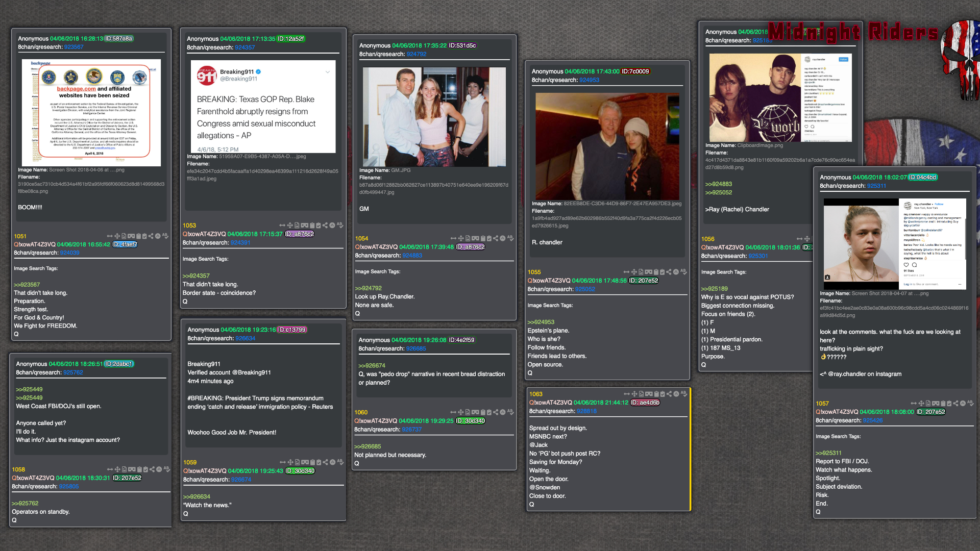This screenshot has width=980, height=551.
Task: Click the text "Woohoo Good Job Mr. President!"
Action: tap(232, 433)
